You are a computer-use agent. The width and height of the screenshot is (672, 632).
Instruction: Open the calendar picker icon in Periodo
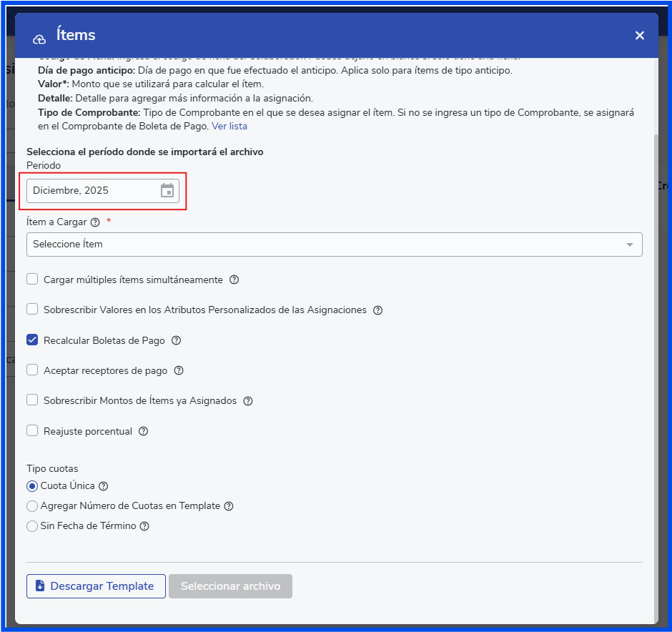point(167,191)
